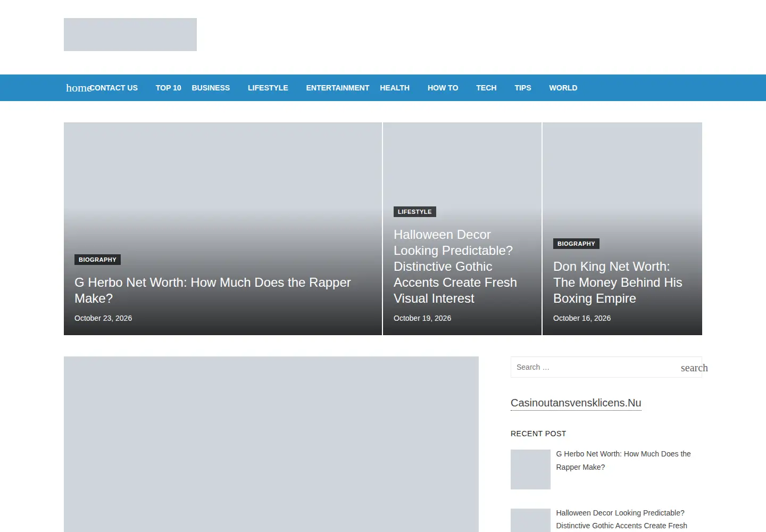Screen dimensions: 766x532
Task: Click the October 19, 2026 date
Action: click(422, 318)
